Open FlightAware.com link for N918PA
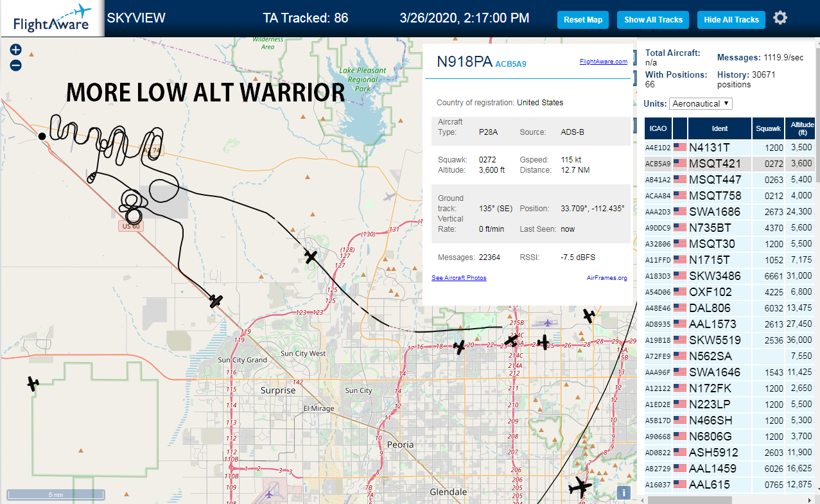Viewport: 820px width, 504px height. [603, 62]
